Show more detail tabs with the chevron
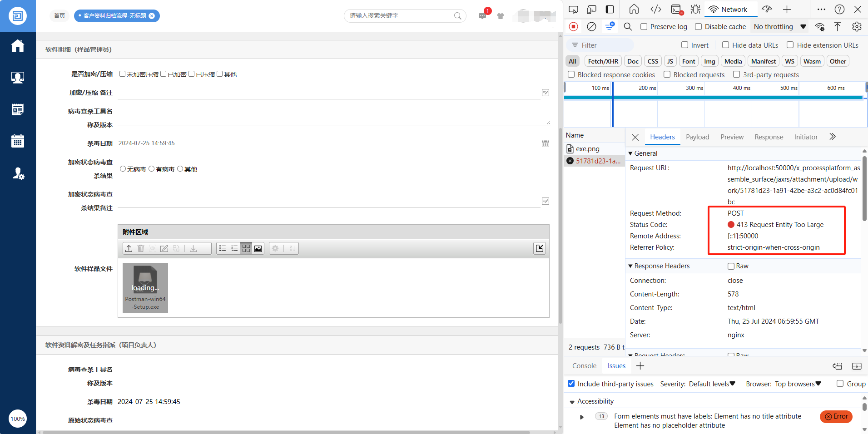Screen dimensions: 868x434 pos(832,137)
